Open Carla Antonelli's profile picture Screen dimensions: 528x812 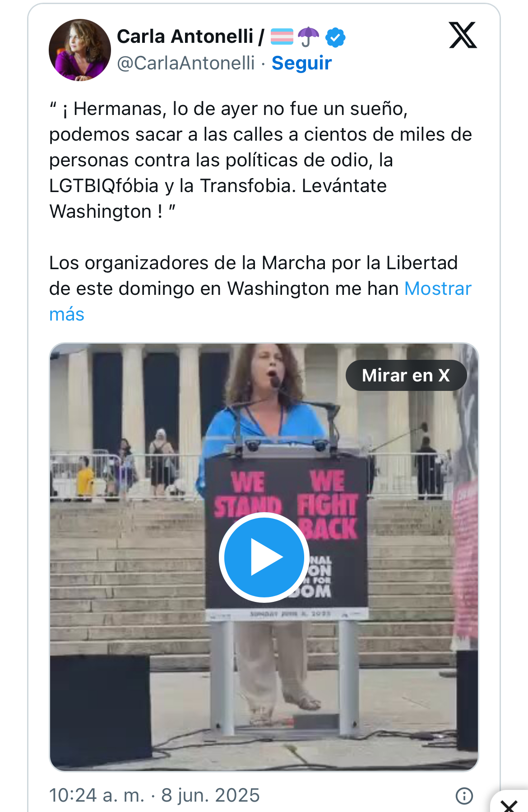click(x=80, y=50)
